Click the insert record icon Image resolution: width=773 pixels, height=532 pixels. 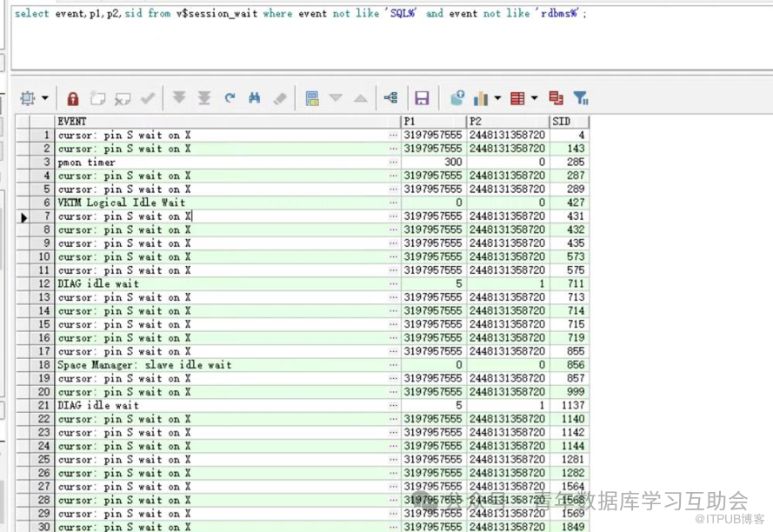pyautogui.click(x=97, y=98)
